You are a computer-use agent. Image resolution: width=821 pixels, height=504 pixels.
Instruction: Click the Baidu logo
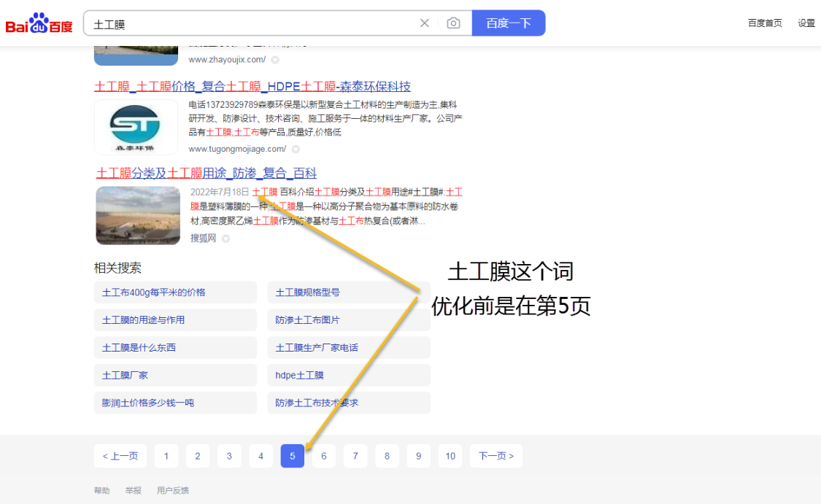click(x=39, y=23)
